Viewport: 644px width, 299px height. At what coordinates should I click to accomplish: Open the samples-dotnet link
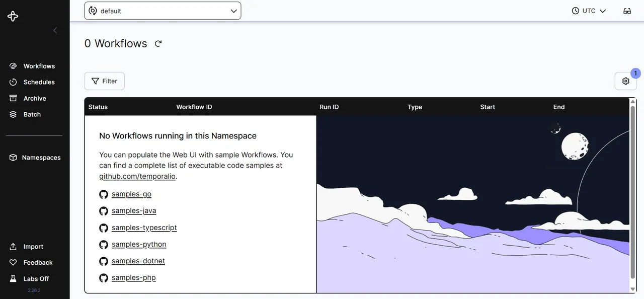tap(138, 261)
